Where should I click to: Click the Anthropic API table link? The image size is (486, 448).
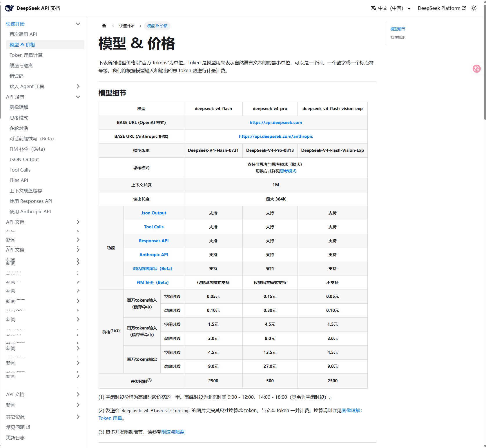[x=154, y=255]
